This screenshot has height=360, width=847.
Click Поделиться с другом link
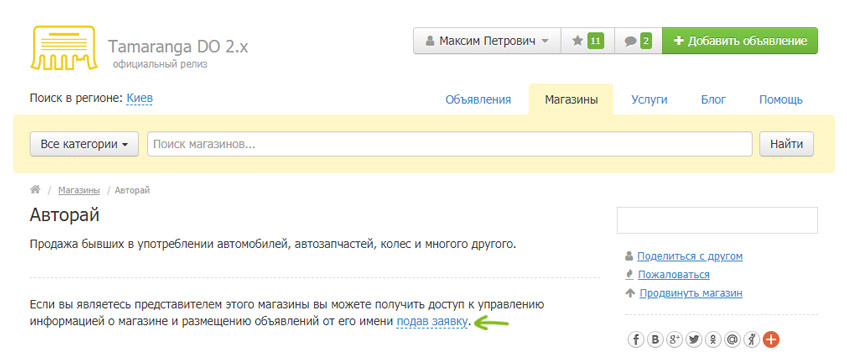click(690, 256)
